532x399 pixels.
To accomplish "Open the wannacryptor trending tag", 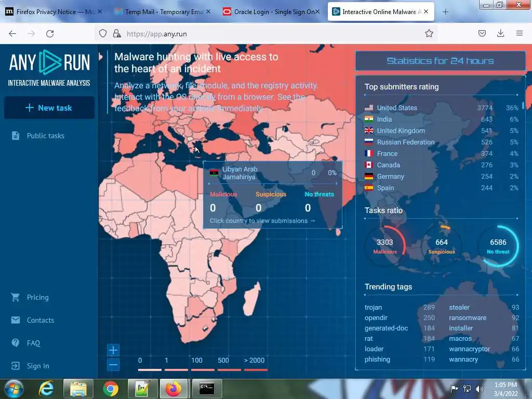I will point(470,349).
